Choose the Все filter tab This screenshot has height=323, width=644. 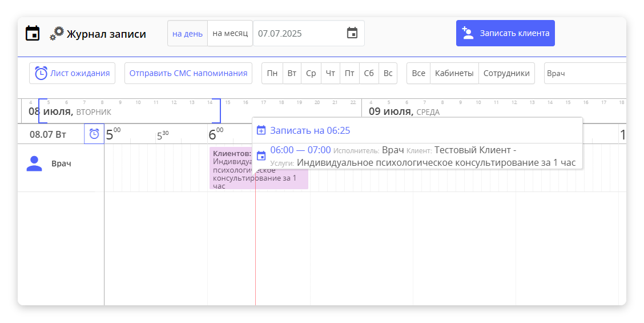click(418, 73)
